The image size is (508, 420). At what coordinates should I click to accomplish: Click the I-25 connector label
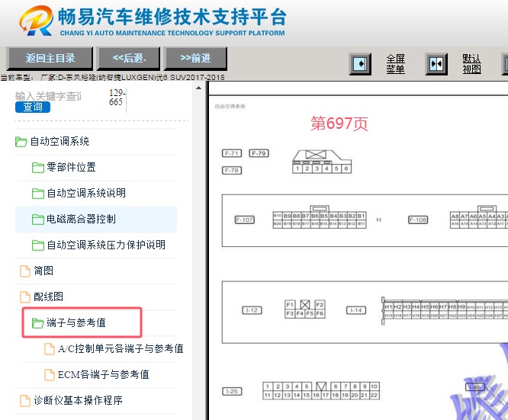click(x=232, y=391)
